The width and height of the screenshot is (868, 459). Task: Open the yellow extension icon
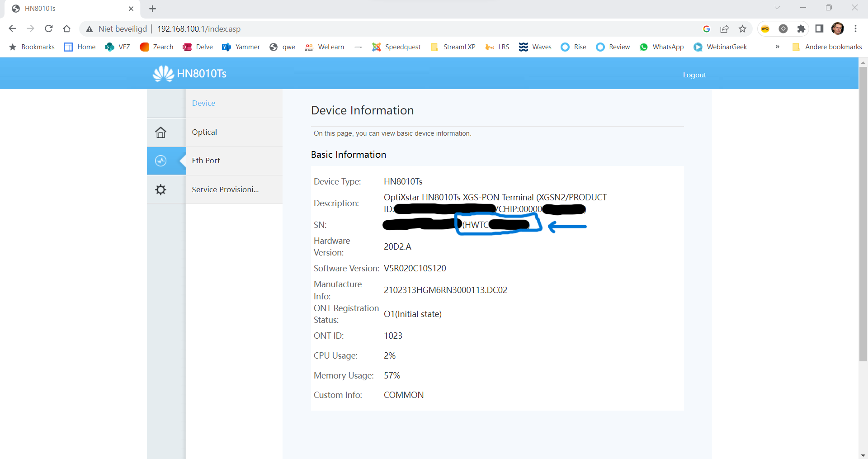point(765,28)
